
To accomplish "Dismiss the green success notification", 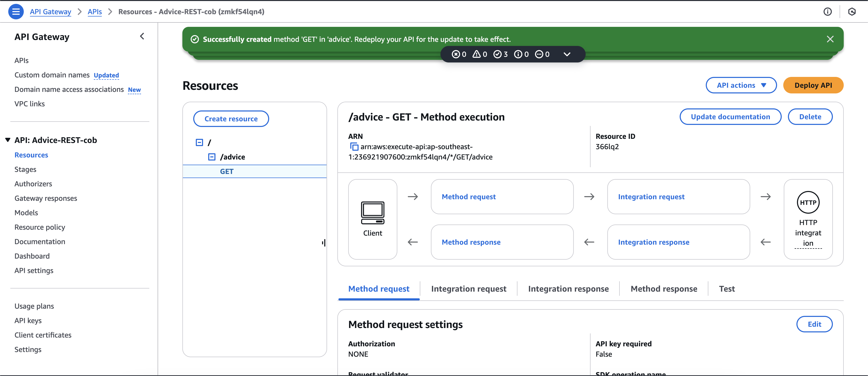I will [830, 39].
